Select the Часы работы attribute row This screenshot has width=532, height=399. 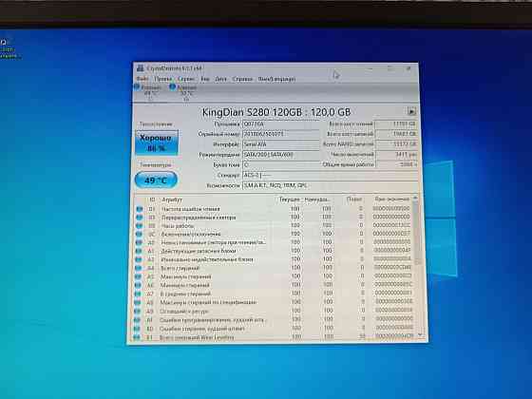(x=275, y=226)
